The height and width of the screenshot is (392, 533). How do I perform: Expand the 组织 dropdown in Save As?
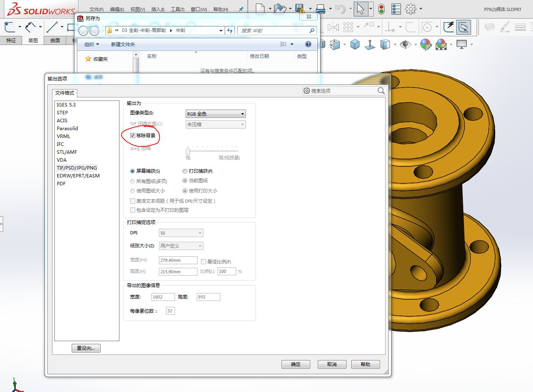(x=91, y=45)
